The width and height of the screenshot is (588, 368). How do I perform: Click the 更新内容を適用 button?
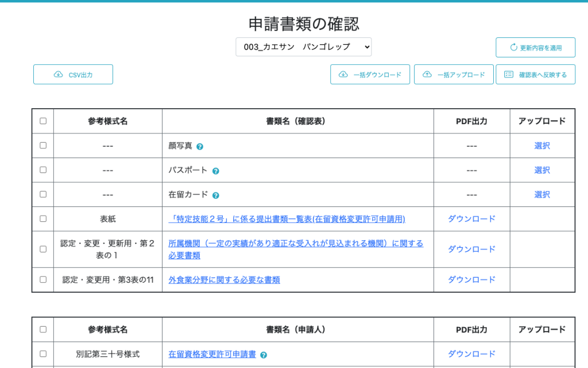pos(536,47)
